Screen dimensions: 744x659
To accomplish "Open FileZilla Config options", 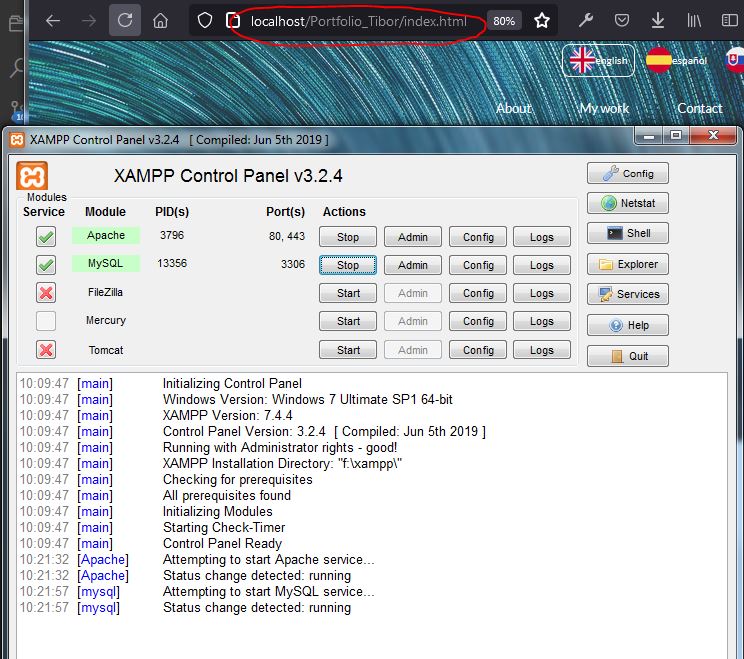I will (x=478, y=293).
